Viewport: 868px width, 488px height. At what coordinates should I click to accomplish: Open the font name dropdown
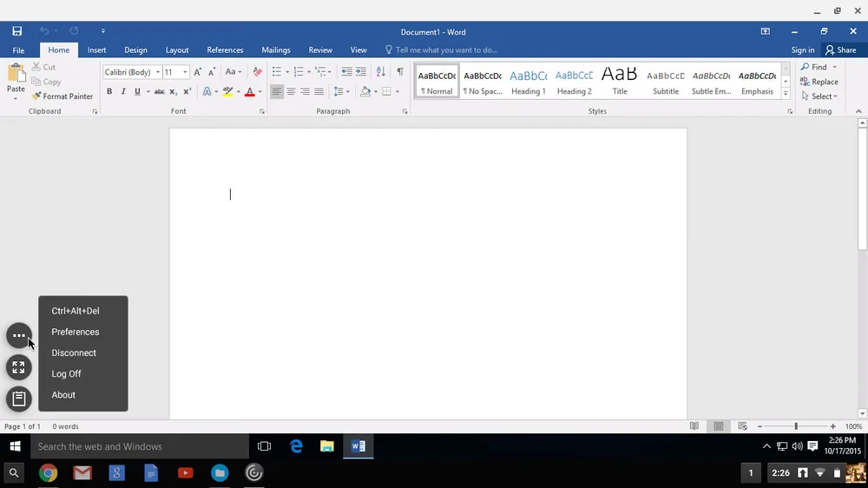[x=158, y=72]
